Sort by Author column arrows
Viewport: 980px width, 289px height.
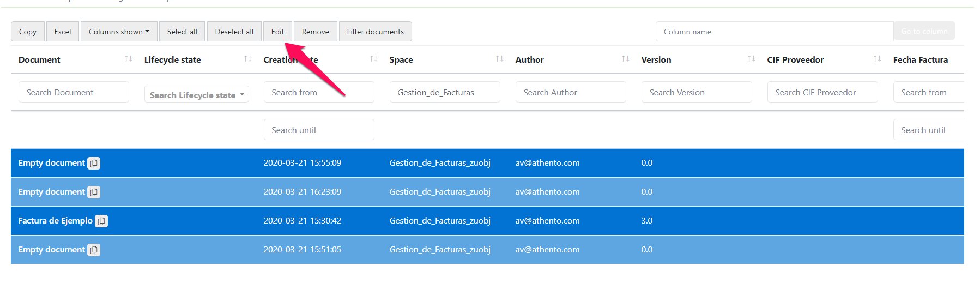626,59
